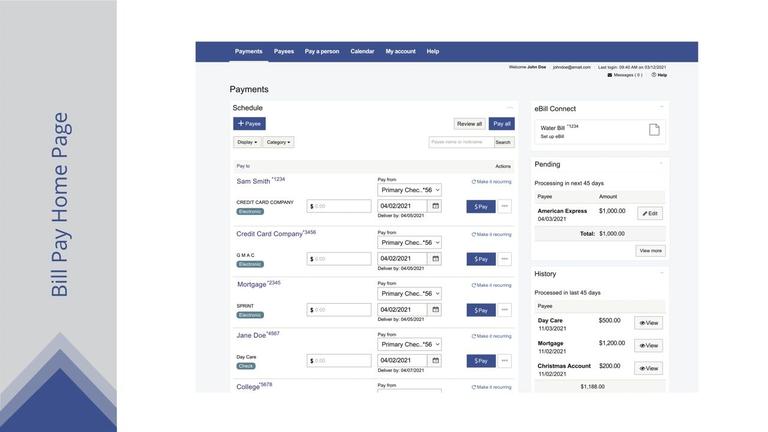Viewport: 768px width, 432px height.
Task: Open more actions menu for Mortgage payee
Action: (x=505, y=310)
